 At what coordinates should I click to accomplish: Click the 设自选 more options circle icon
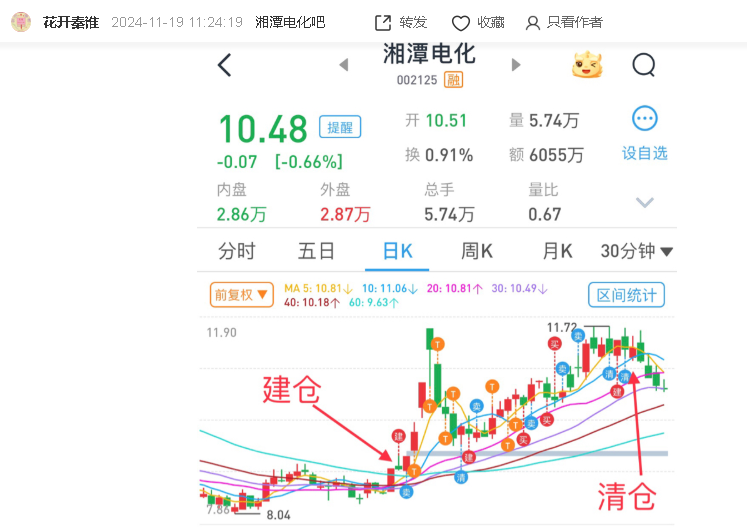pos(645,119)
